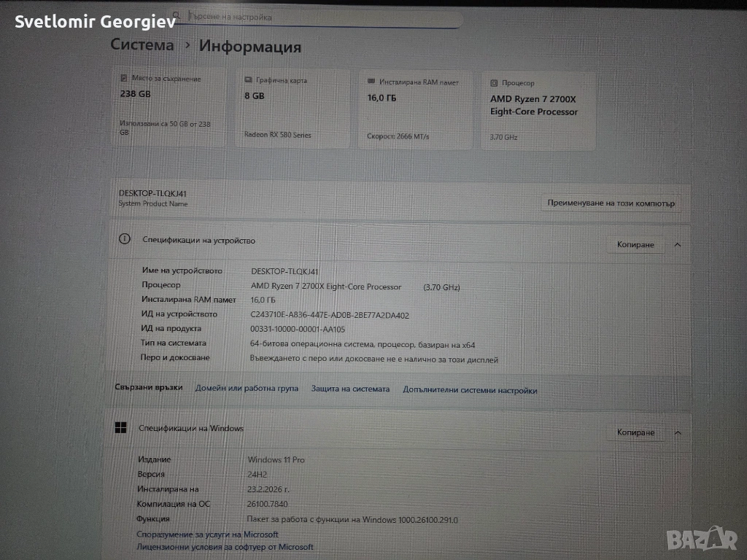Click the graphics card icon beside Графична карта
Image resolution: width=747 pixels, height=560 pixels.
[x=249, y=80]
